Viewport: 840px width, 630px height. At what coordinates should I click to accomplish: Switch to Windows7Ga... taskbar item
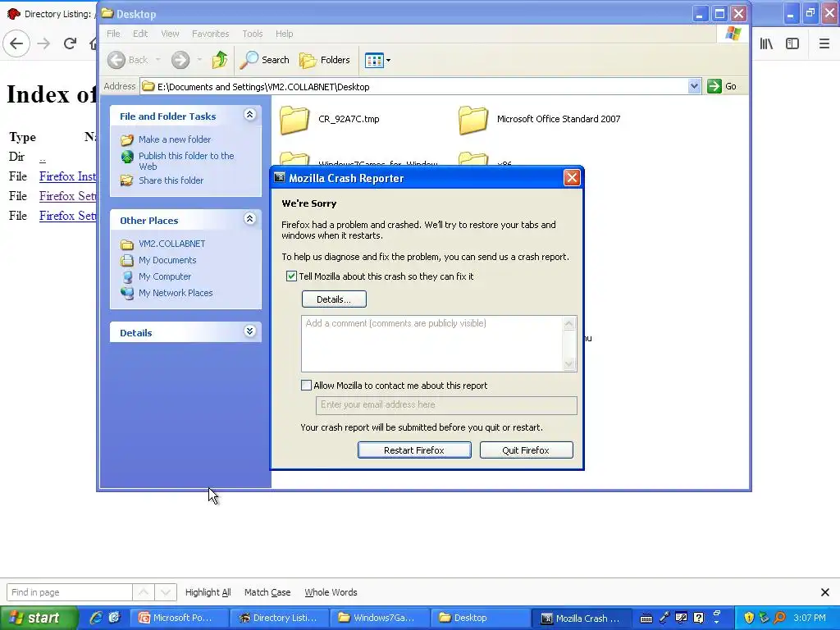(x=380, y=618)
